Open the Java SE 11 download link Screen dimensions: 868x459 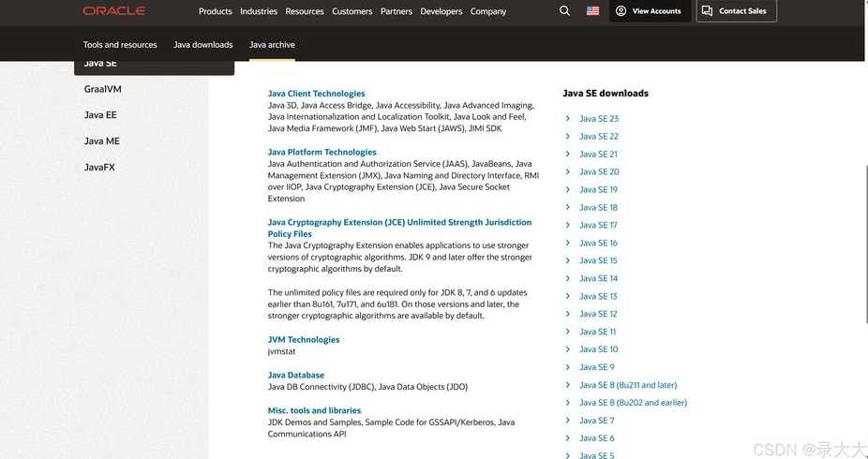click(598, 332)
